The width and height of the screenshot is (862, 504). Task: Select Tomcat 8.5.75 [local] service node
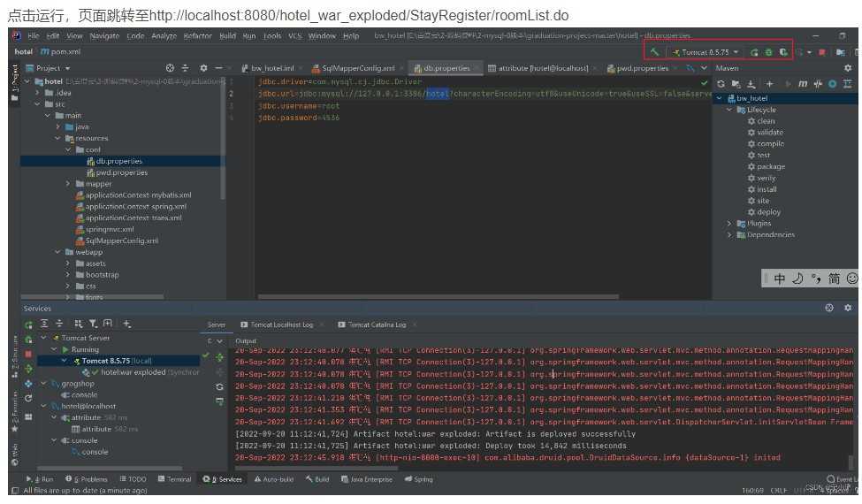click(x=117, y=361)
